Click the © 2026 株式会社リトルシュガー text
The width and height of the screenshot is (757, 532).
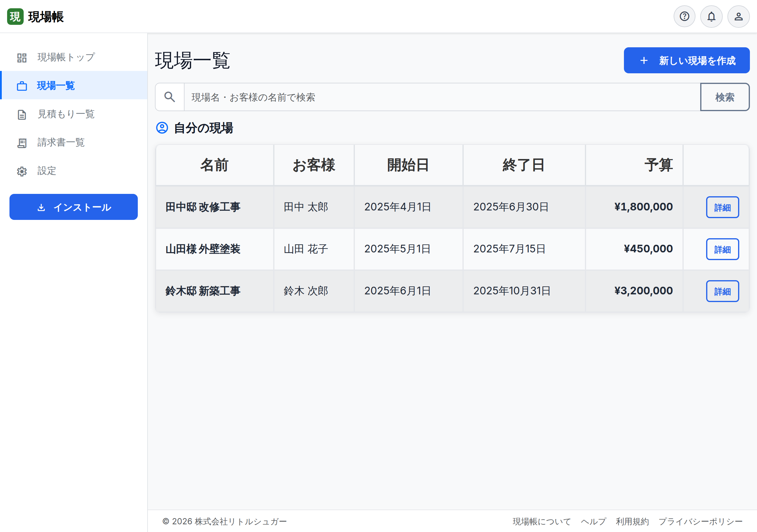[x=224, y=521]
